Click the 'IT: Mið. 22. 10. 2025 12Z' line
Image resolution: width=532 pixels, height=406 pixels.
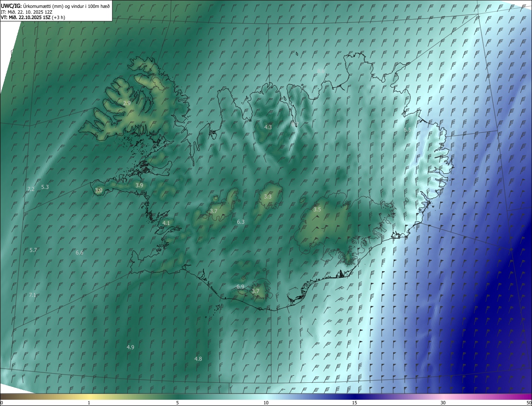tap(26, 12)
